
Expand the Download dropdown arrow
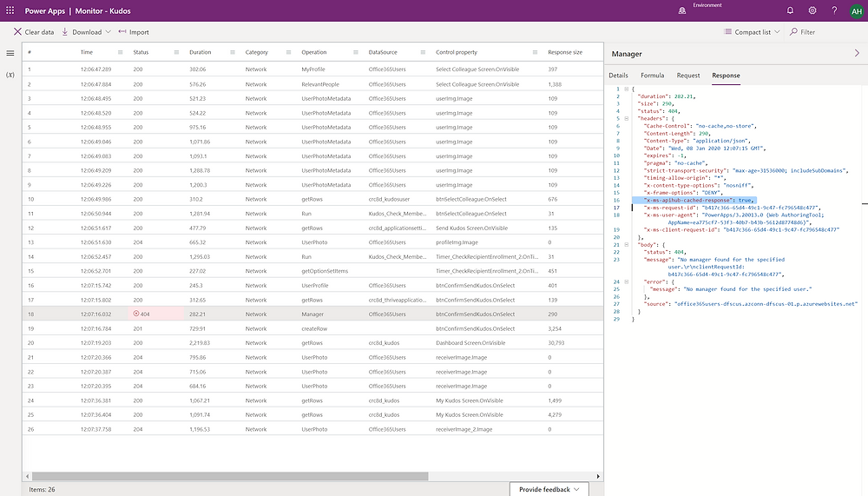(x=108, y=32)
